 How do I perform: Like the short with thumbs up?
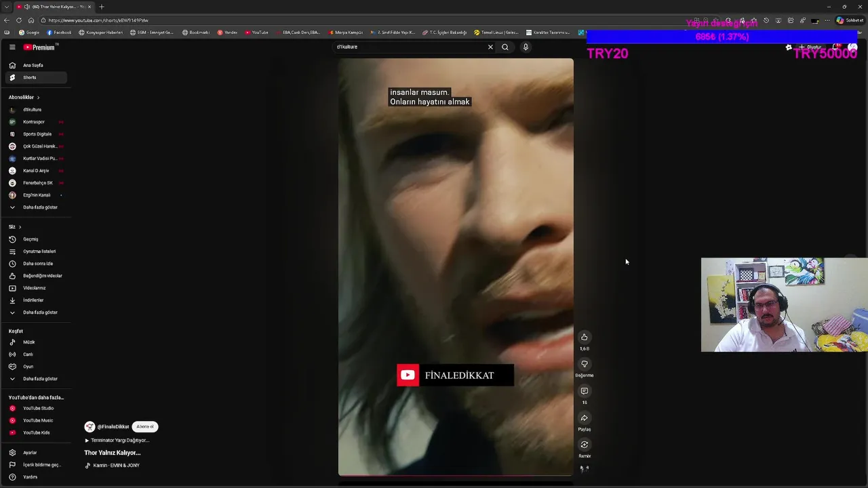point(584,337)
